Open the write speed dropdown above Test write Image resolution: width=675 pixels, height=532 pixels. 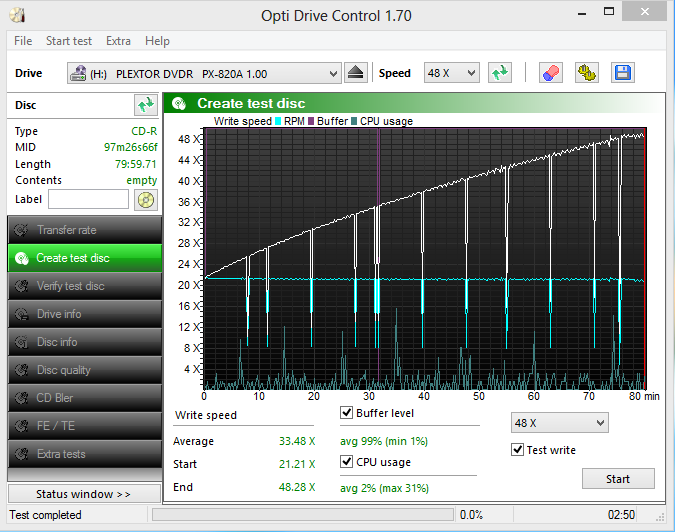coord(560,423)
